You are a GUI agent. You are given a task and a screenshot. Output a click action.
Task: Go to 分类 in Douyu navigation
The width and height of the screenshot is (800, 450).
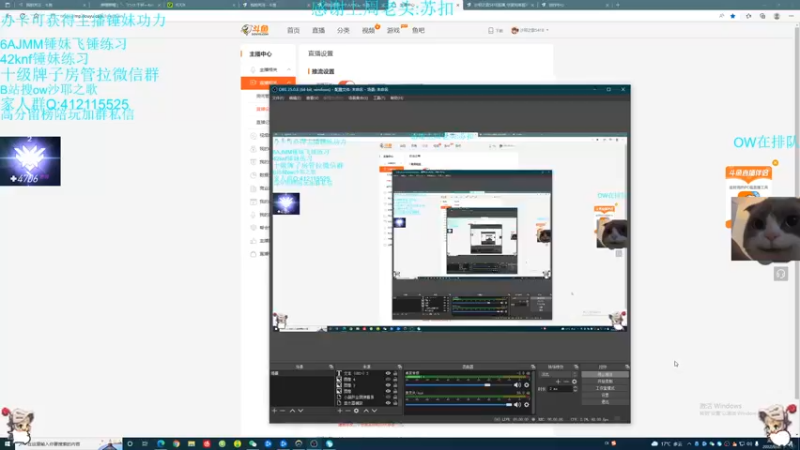click(343, 30)
